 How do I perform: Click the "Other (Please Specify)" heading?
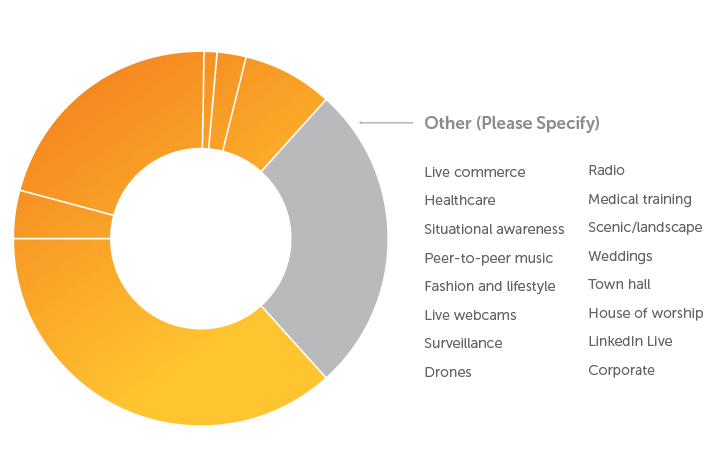click(x=511, y=123)
